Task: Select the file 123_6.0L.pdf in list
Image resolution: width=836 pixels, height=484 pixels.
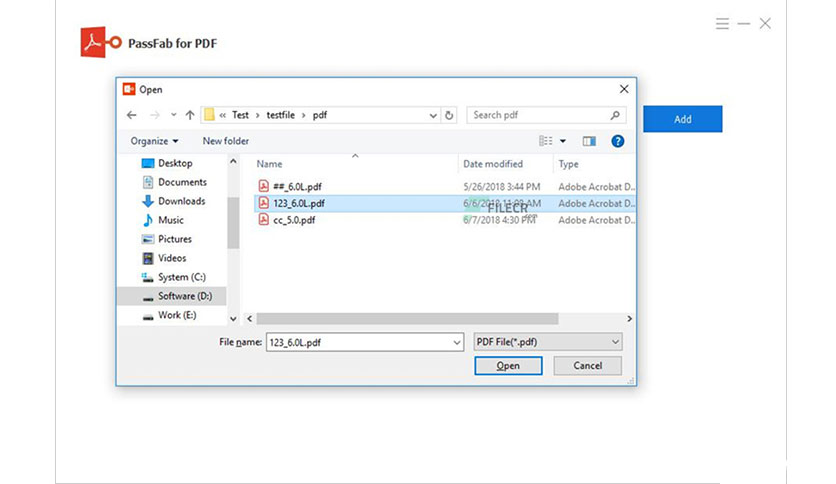Action: pyautogui.click(x=299, y=203)
